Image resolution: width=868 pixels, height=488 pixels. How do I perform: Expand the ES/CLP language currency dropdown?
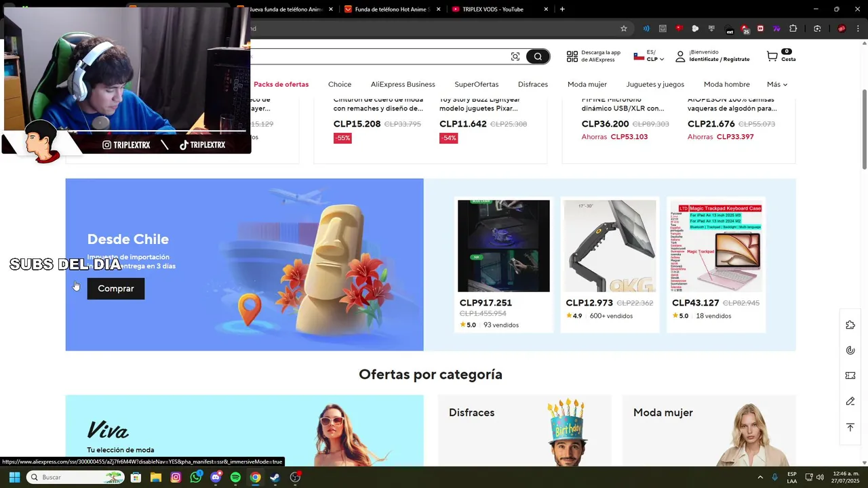pyautogui.click(x=649, y=56)
